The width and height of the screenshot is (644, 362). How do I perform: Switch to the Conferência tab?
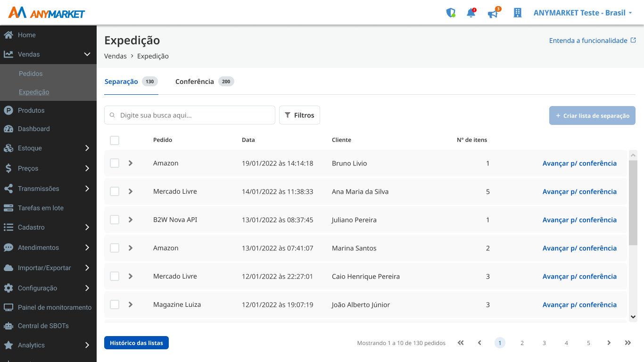click(x=205, y=82)
